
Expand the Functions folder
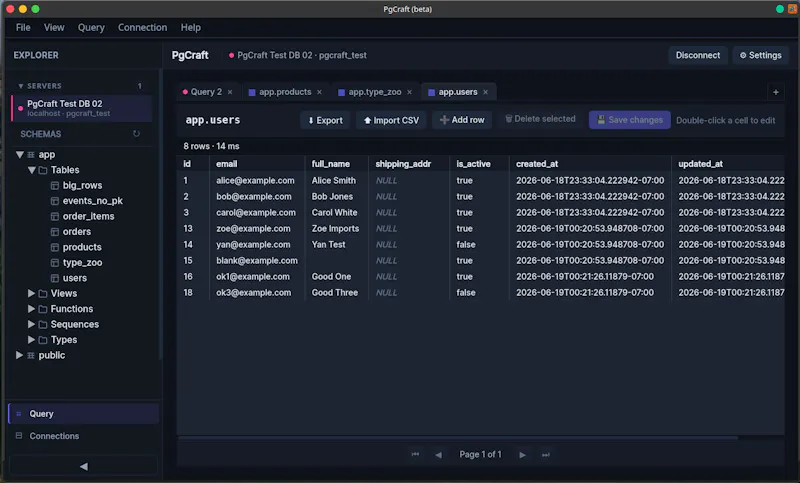click(x=31, y=309)
